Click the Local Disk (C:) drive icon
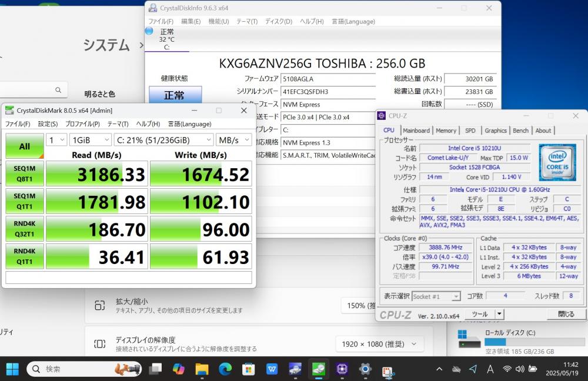The image size is (588, 381). (x=469, y=338)
